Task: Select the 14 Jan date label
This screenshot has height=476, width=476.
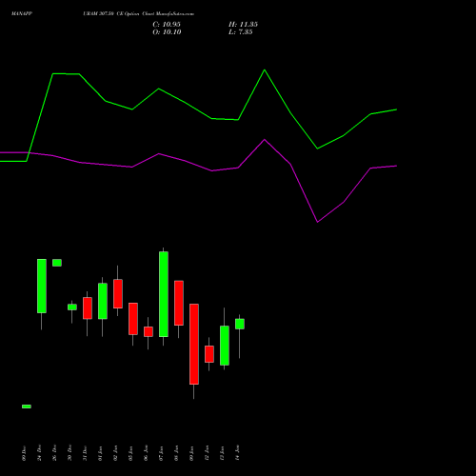Action: 238,453
